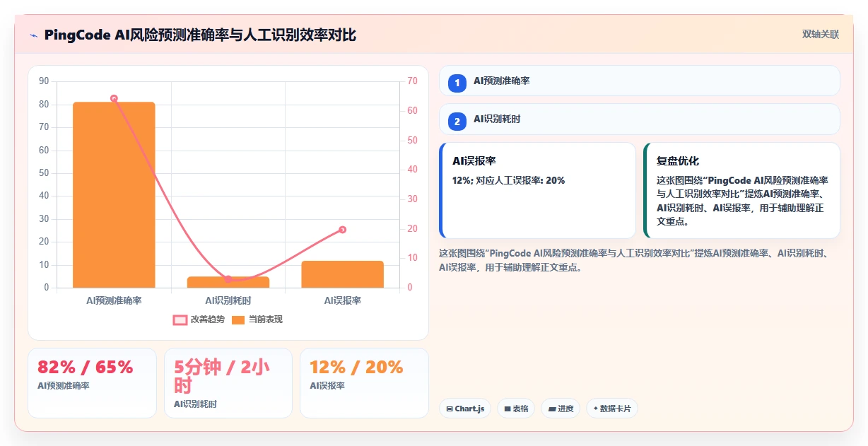Click the icon inside 进度 tag
Image resolution: width=868 pixels, height=446 pixels.
point(552,409)
